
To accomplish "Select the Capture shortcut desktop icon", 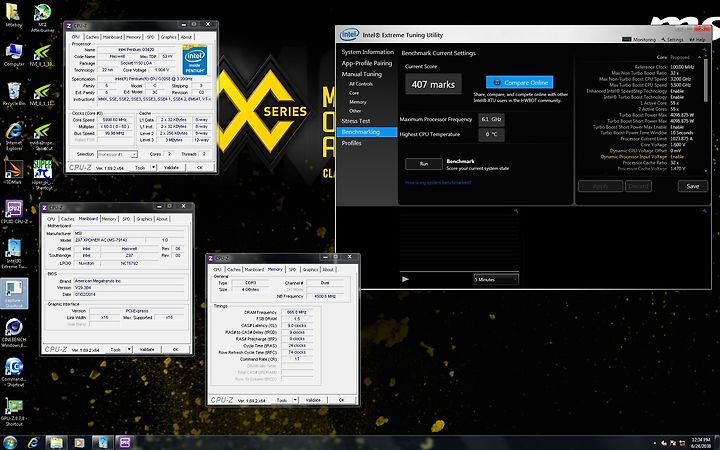I will [x=14, y=293].
